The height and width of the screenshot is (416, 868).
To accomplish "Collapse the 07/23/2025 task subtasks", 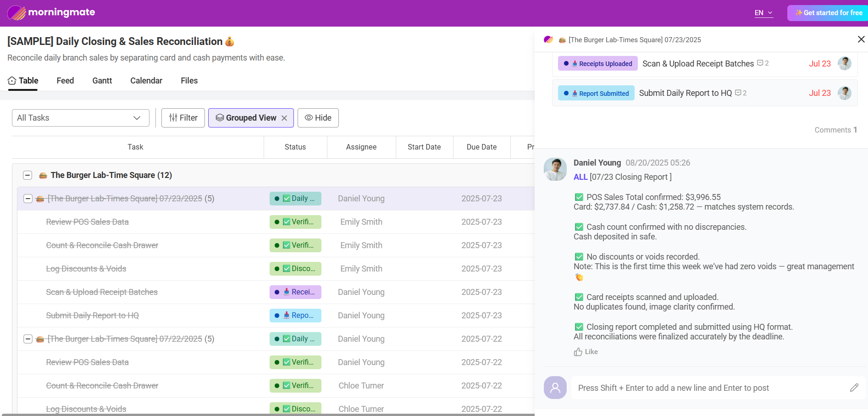I will (28, 199).
